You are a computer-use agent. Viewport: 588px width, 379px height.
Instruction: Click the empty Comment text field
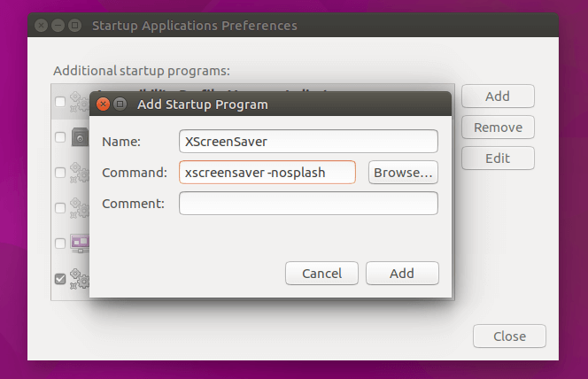click(x=308, y=204)
